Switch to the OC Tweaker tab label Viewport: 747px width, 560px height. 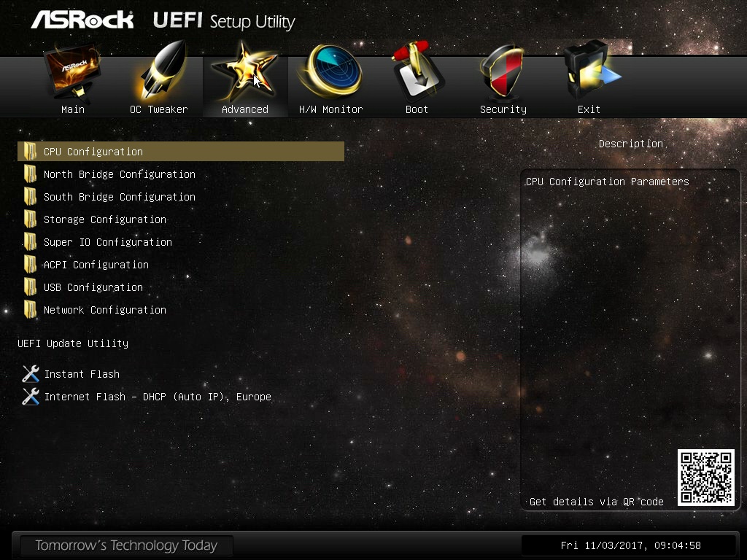(158, 109)
